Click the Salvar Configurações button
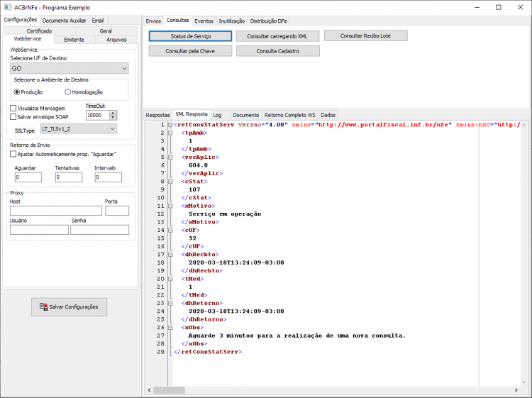Viewport: 532px width, 398px height. (70, 307)
